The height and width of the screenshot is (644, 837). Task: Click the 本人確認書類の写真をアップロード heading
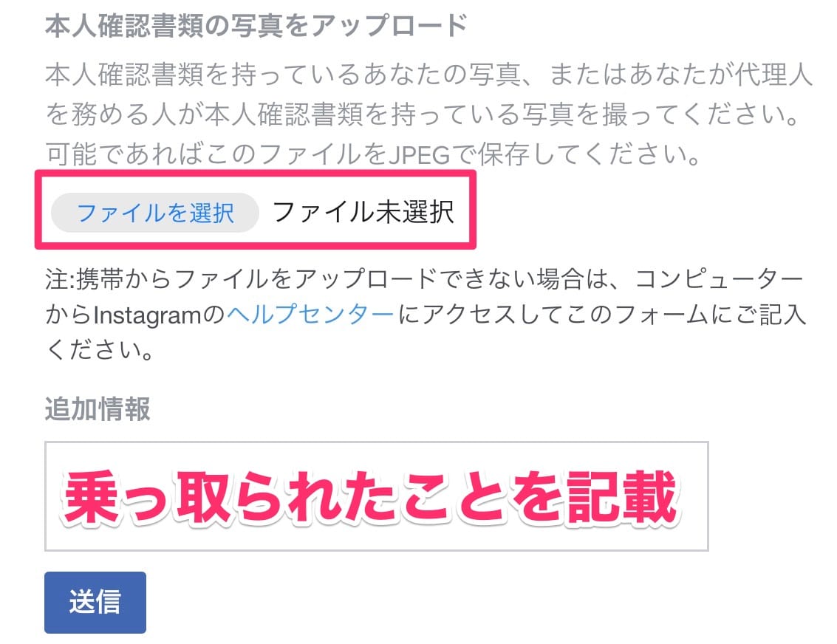[x=256, y=25]
